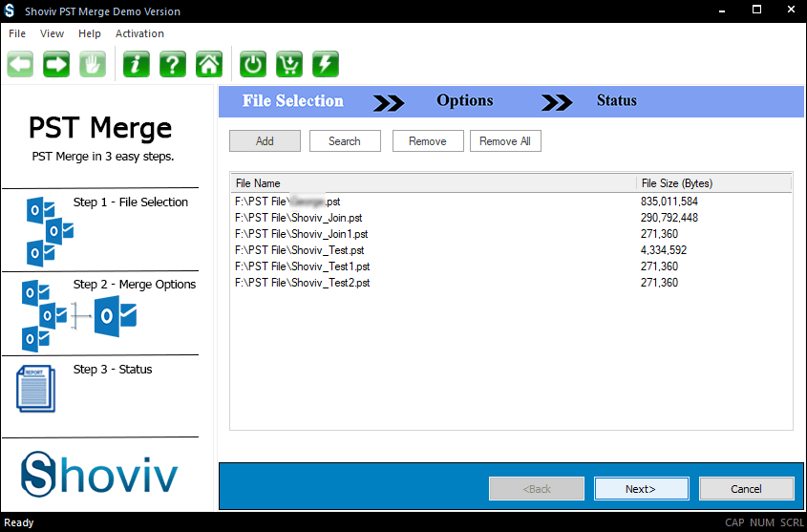Click the Step 1 - File Selection label
The height and width of the screenshot is (532, 807).
(131, 202)
